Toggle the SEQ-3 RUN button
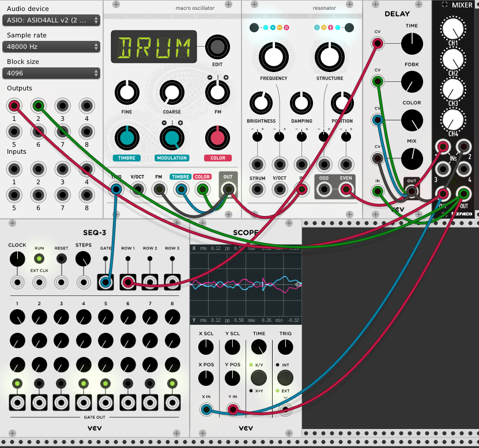Viewport: 479px width, 448px height. point(39,259)
